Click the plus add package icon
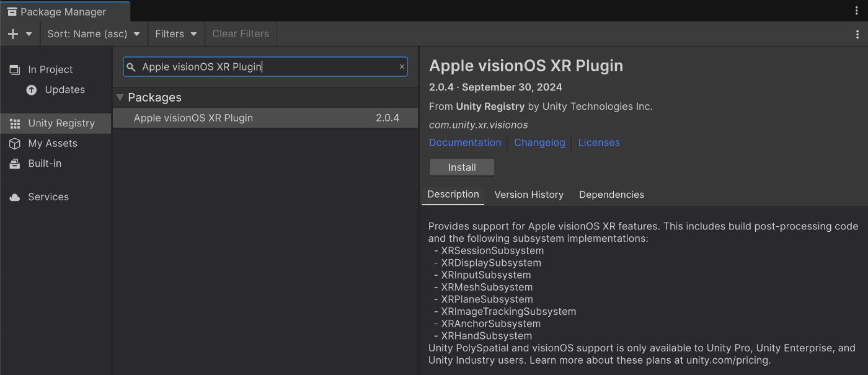The width and height of the screenshot is (868, 375). point(12,34)
